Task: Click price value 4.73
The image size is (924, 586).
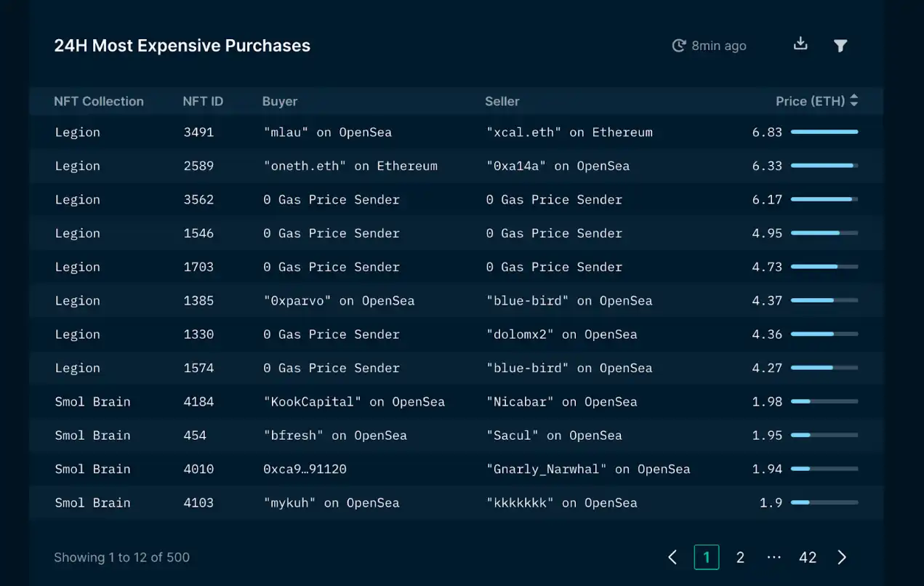Action: click(x=767, y=267)
